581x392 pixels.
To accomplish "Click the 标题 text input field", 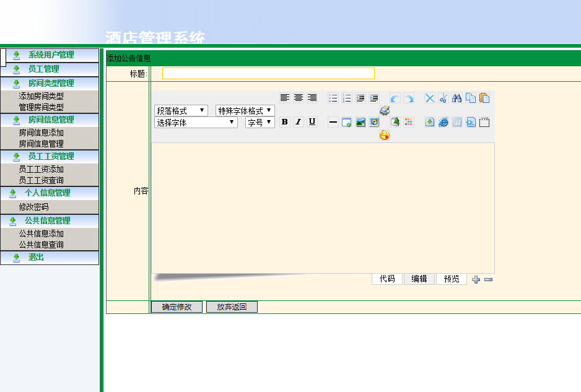I will pos(268,74).
